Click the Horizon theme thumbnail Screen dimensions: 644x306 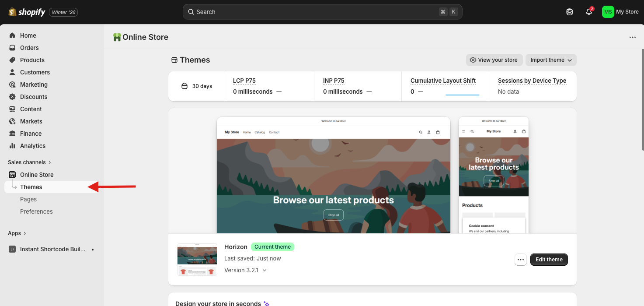click(x=197, y=259)
